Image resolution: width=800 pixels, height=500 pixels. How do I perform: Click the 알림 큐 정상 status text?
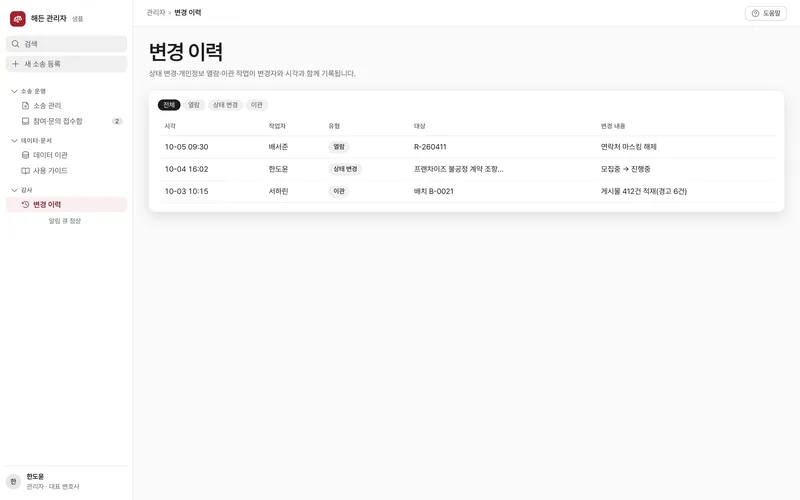click(x=65, y=221)
